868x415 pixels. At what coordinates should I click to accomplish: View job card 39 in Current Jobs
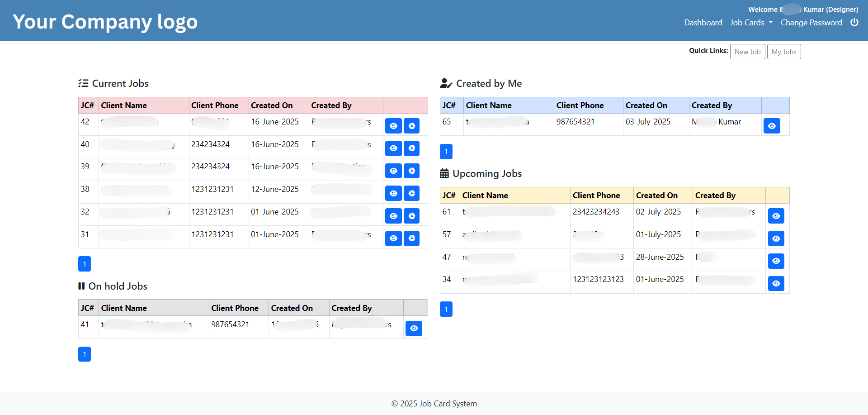pyautogui.click(x=393, y=171)
